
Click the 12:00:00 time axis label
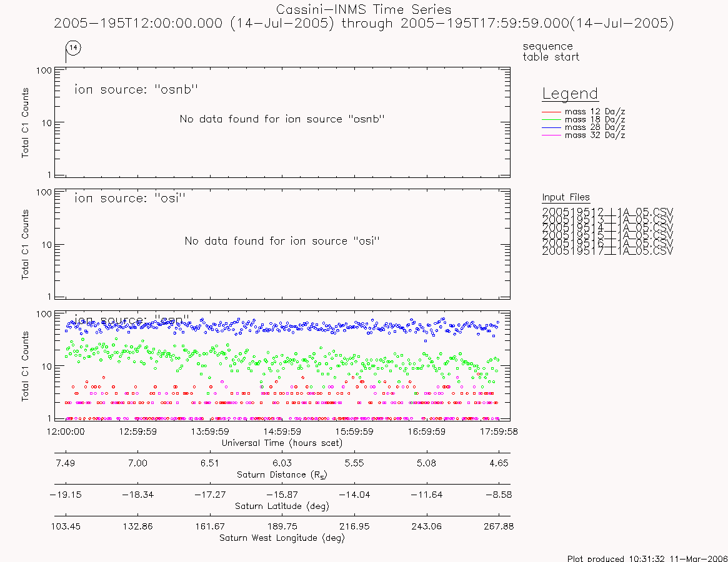pyautogui.click(x=66, y=431)
